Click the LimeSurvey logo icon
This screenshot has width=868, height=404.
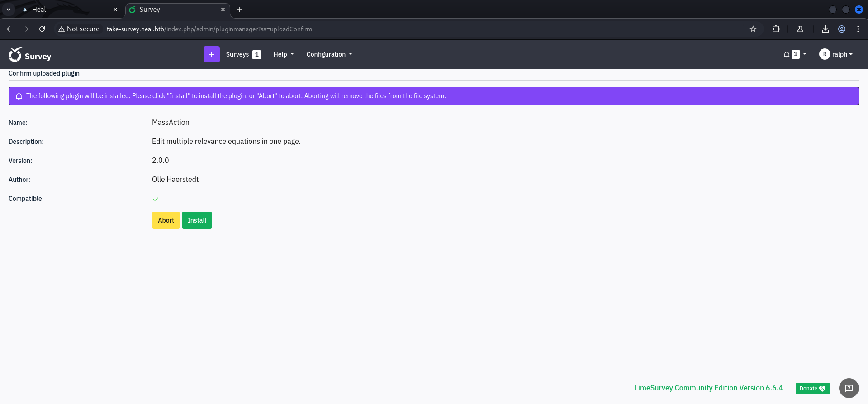coord(15,54)
